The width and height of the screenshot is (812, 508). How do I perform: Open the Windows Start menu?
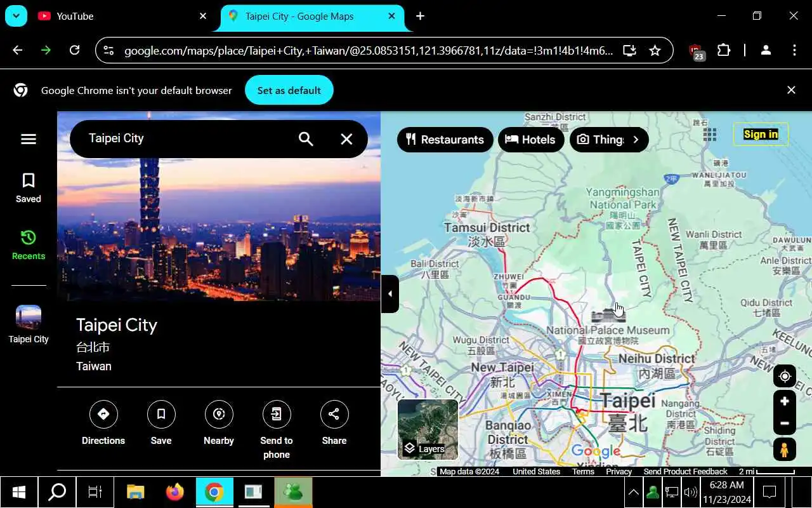coord(19,492)
